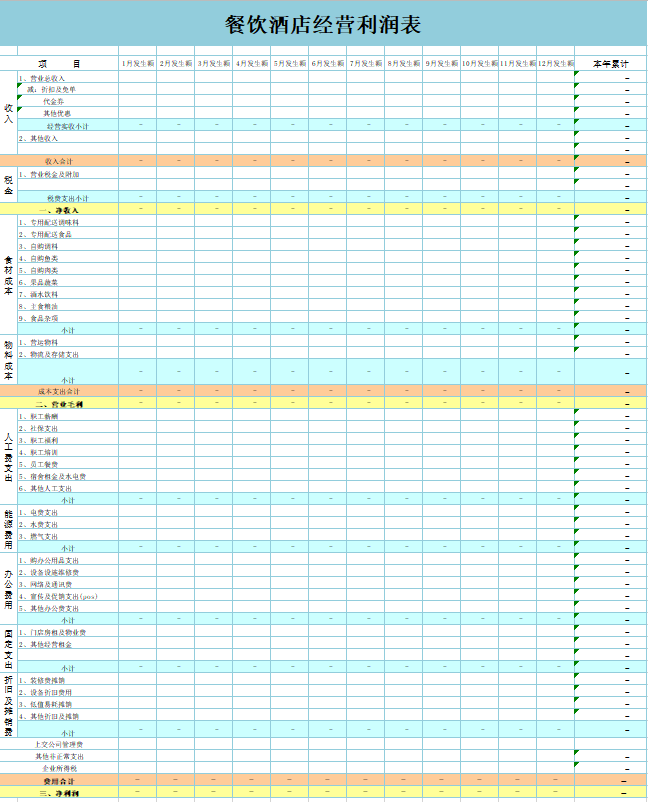Click the "成本支出合计" row label

pos(59,392)
